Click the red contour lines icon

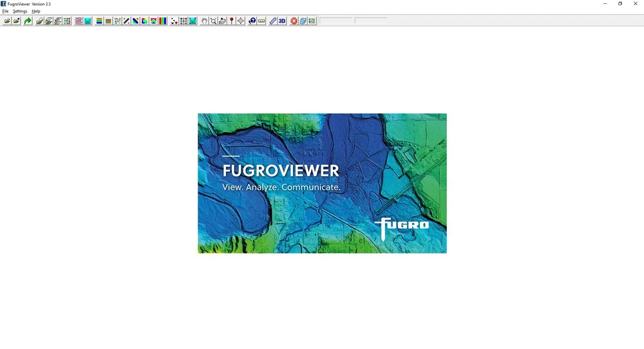click(79, 21)
